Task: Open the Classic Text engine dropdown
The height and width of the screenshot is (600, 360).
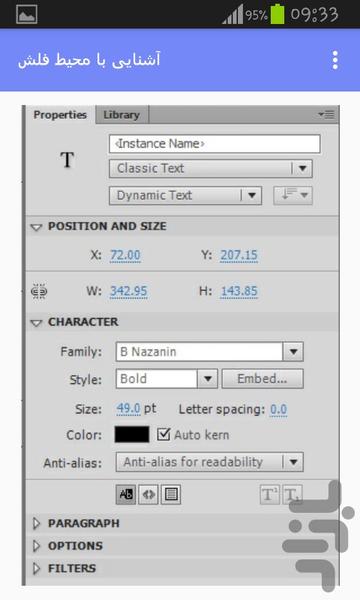Action: [x=210, y=168]
